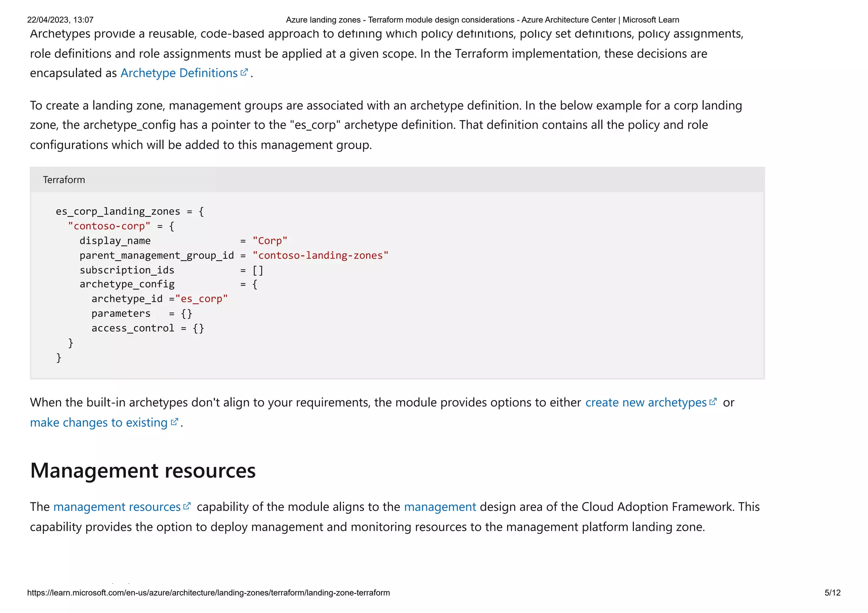Click the Management resources heading
Image resolution: width=868 pixels, height=613 pixels.
143,471
